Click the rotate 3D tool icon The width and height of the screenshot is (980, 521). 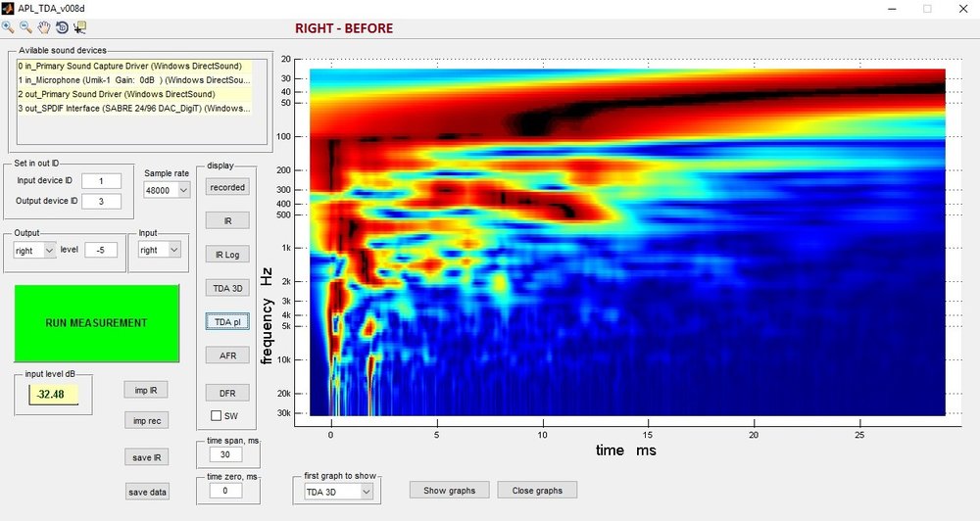click(62, 26)
